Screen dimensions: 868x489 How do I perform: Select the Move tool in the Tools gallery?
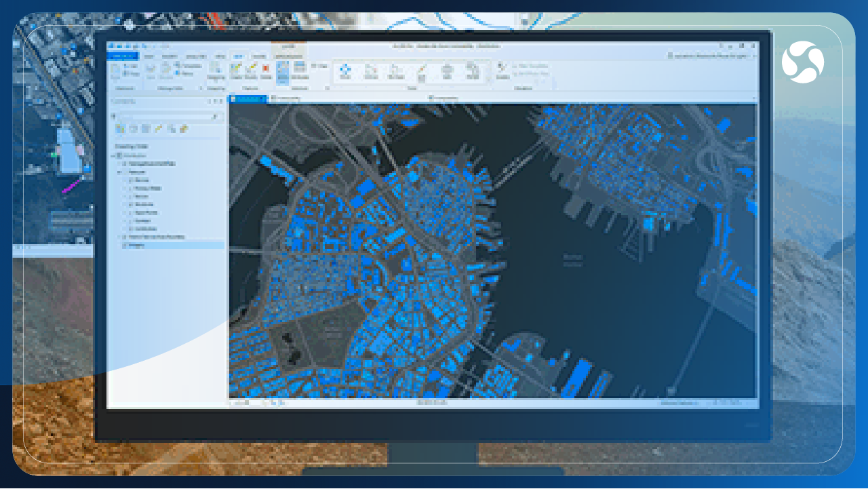(x=344, y=69)
